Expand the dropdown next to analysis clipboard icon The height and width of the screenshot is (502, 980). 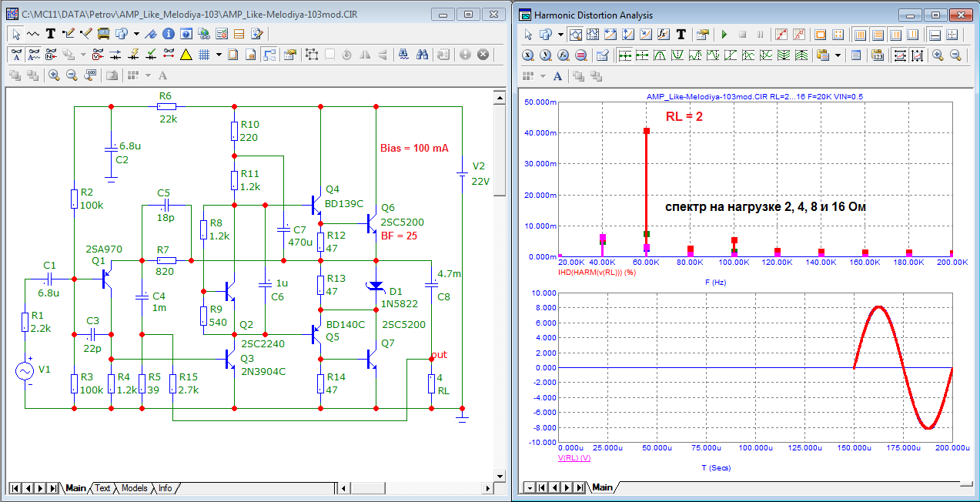coord(837,55)
